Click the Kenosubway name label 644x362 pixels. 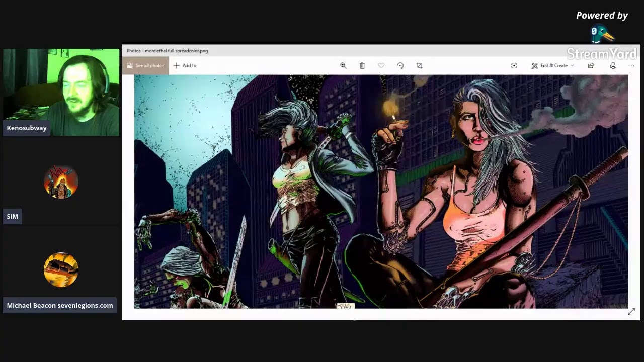[x=27, y=128]
